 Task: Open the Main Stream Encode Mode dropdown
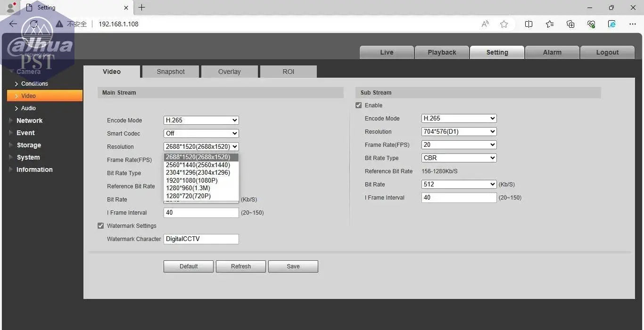[201, 121]
